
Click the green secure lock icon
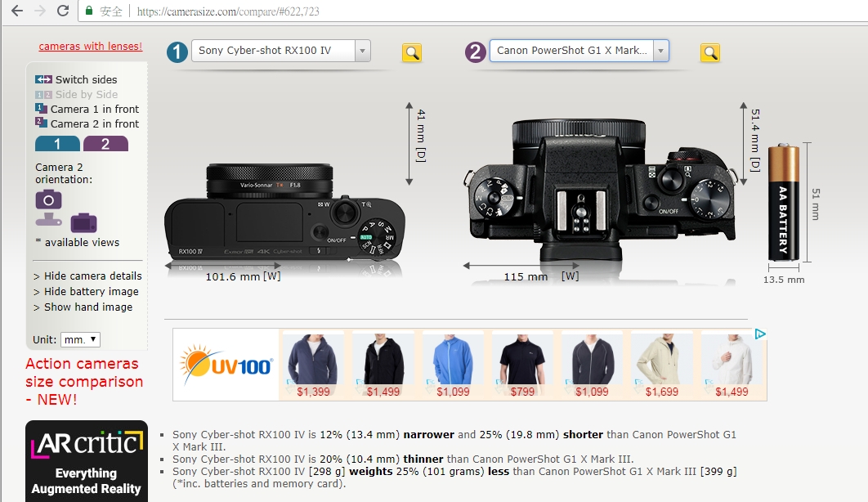[x=88, y=11]
